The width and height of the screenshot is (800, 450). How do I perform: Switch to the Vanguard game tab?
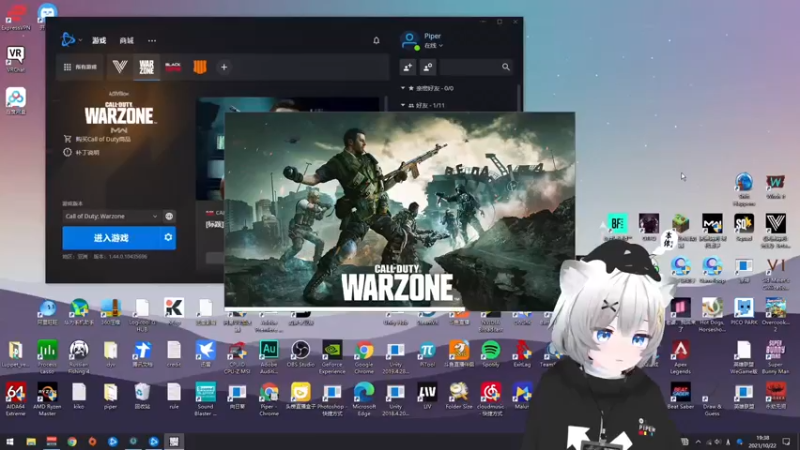(x=120, y=67)
